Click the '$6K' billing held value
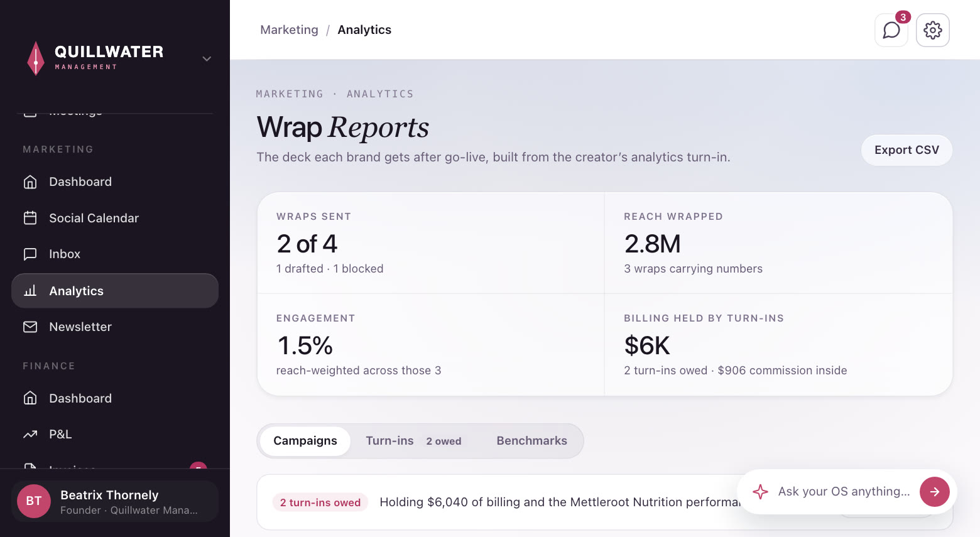The height and width of the screenshot is (537, 980). click(647, 345)
